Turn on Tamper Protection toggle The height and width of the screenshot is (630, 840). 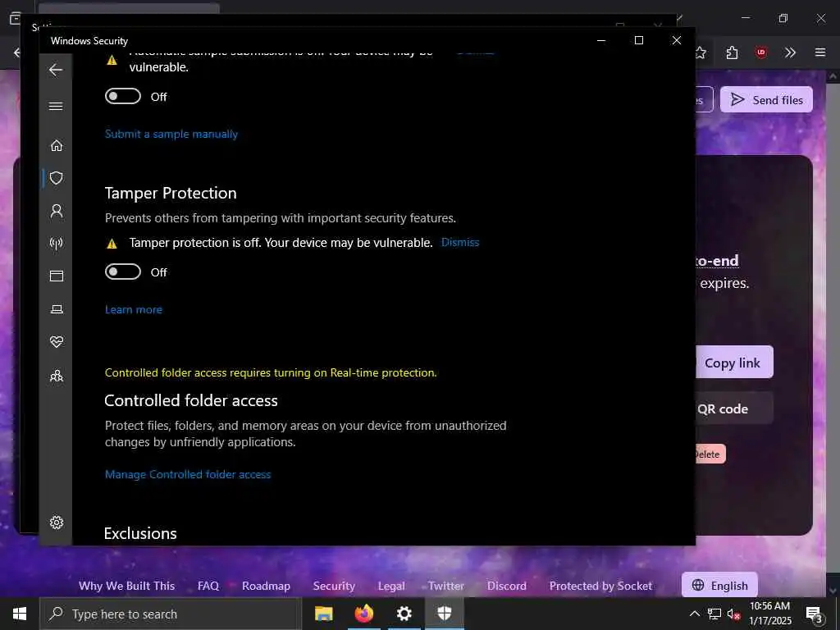123,272
